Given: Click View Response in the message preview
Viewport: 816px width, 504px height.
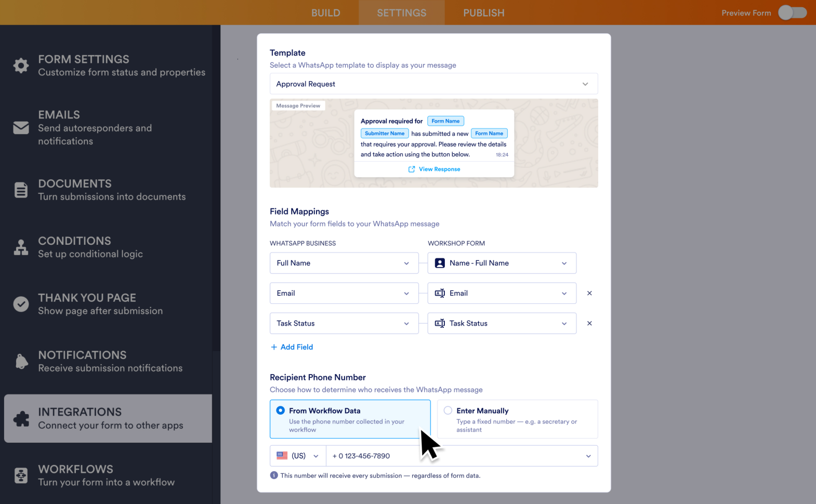Looking at the screenshot, I should click(x=434, y=169).
